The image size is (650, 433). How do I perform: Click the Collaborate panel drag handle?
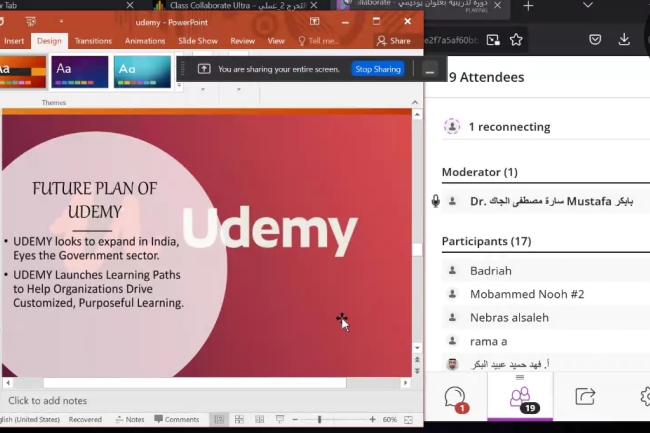coord(520,377)
